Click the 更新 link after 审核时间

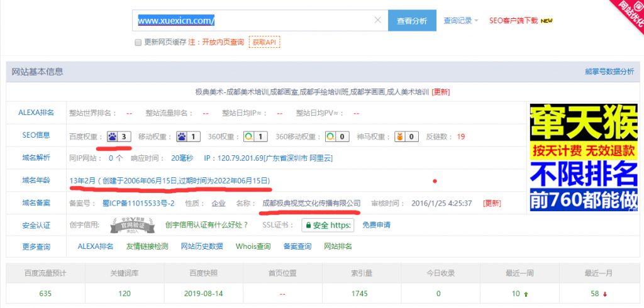click(492, 203)
